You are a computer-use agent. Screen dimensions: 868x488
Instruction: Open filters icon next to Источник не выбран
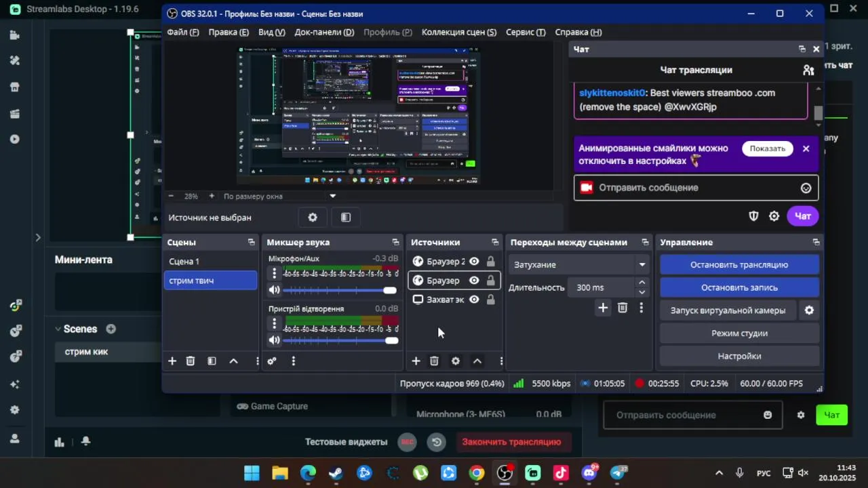(x=346, y=218)
